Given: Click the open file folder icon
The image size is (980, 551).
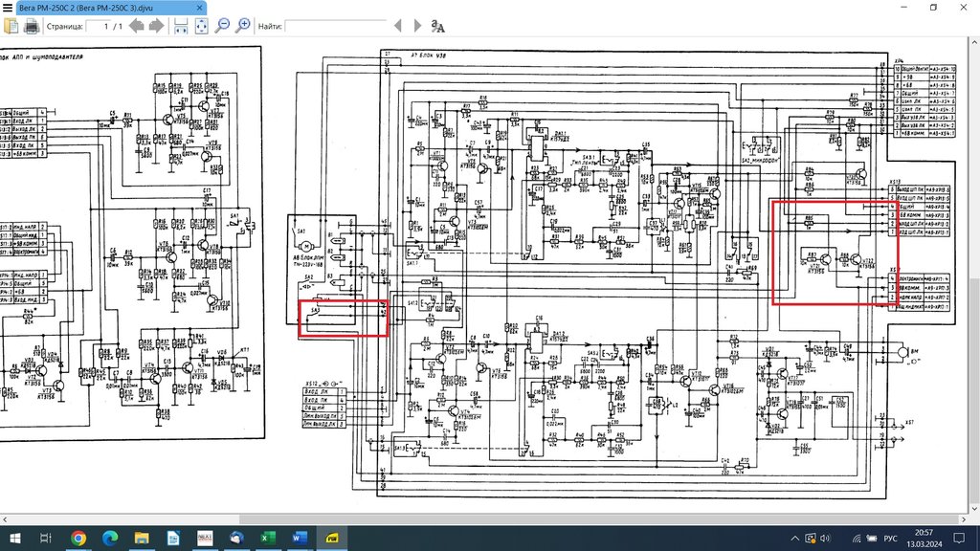Looking at the screenshot, I should point(11,26).
